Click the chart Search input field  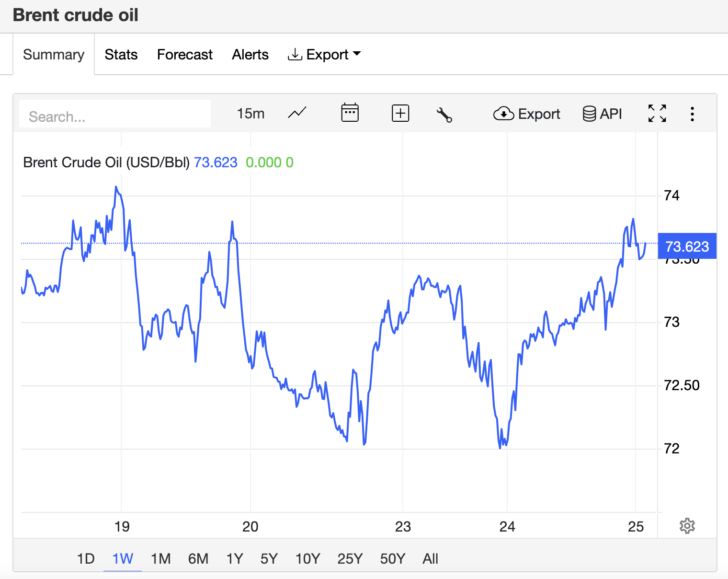coord(115,114)
